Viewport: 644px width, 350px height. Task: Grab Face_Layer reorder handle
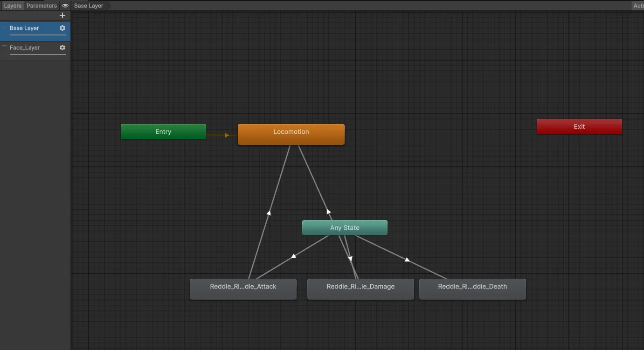[x=4, y=47]
